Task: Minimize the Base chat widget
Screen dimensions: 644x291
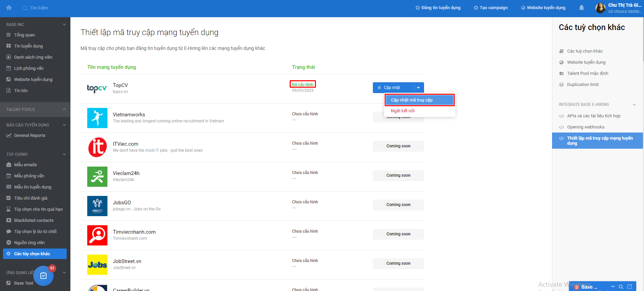Action: (x=613, y=287)
